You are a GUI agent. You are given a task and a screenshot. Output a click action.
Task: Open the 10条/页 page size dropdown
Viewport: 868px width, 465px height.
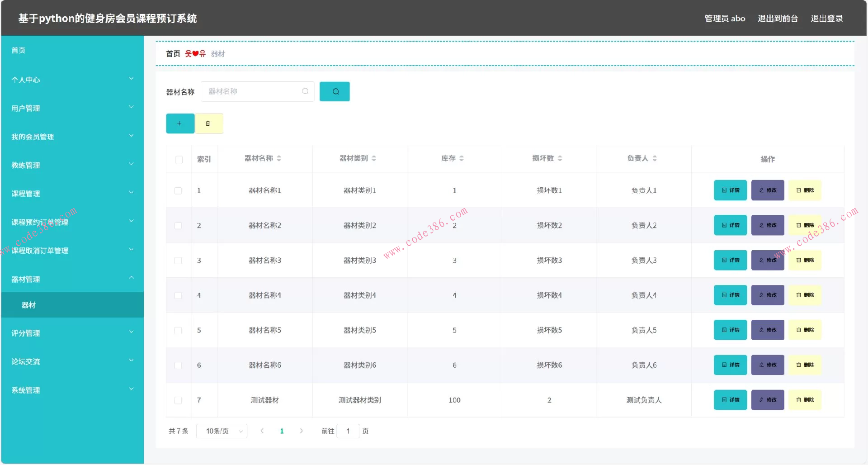(x=222, y=431)
